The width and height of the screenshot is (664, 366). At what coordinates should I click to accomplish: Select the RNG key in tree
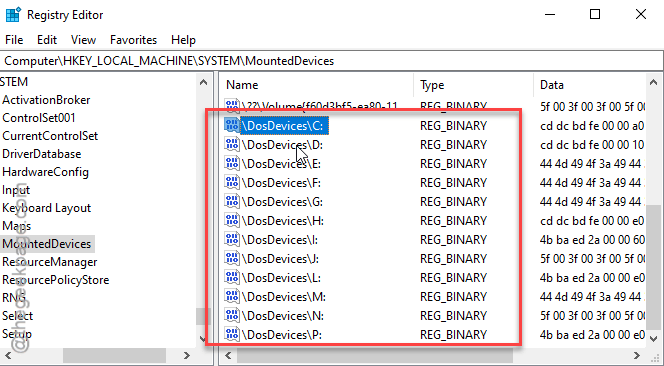(x=14, y=298)
